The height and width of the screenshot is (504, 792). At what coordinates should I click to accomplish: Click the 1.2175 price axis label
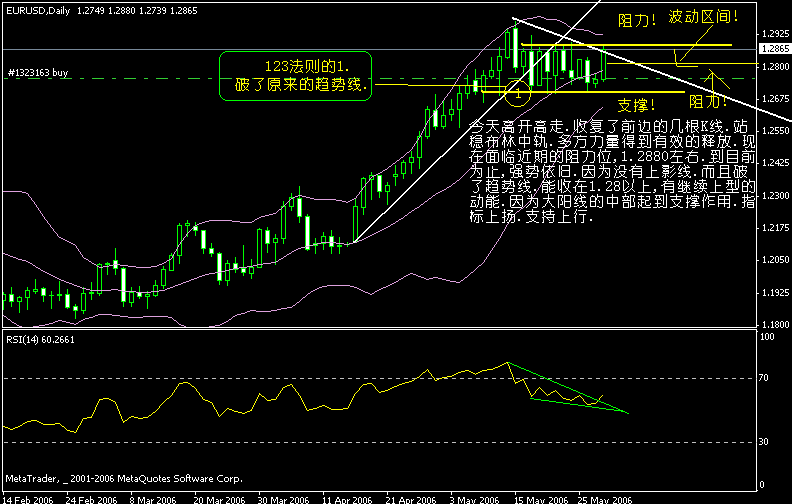coord(775,228)
